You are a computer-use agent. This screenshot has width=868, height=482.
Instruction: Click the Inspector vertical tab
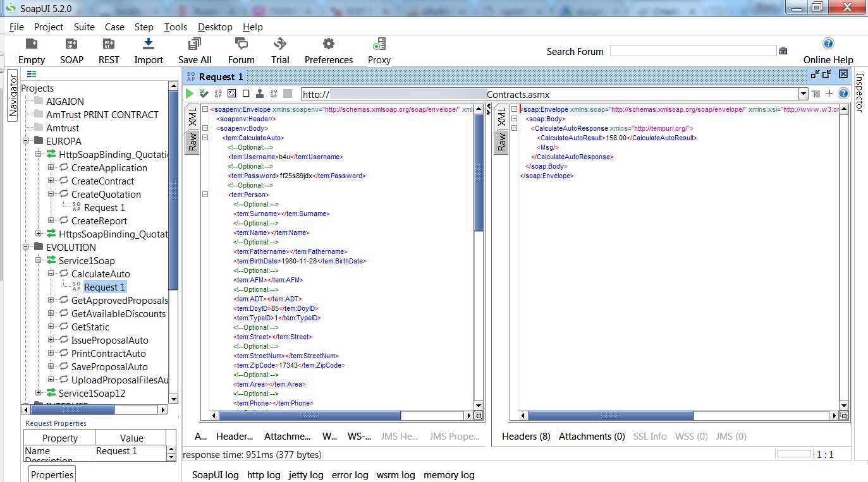860,93
